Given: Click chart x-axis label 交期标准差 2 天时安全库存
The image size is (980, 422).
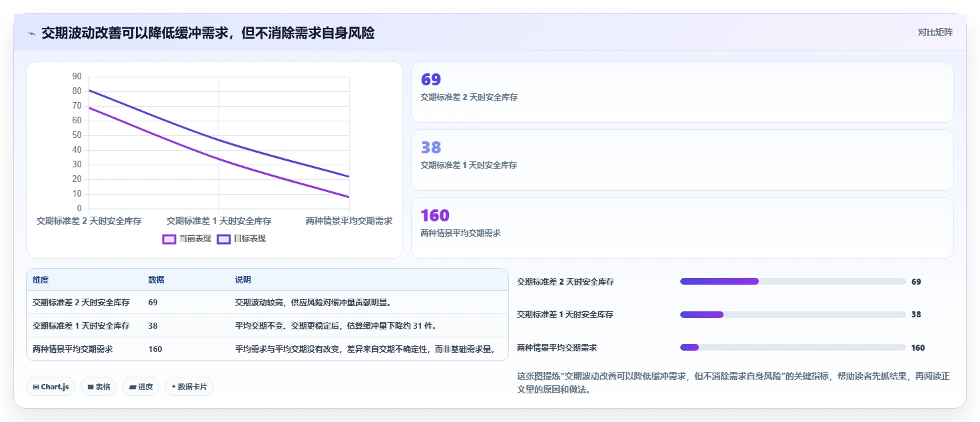Looking at the screenshot, I should pos(89,221).
